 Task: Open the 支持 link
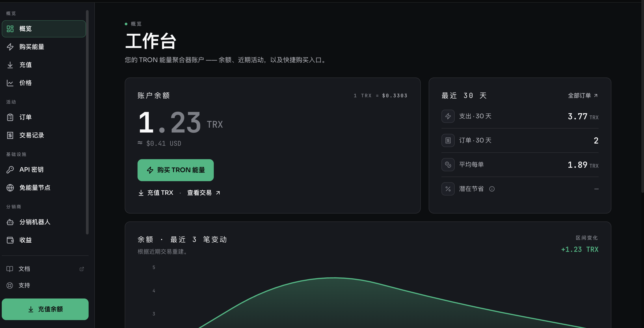pos(45,285)
